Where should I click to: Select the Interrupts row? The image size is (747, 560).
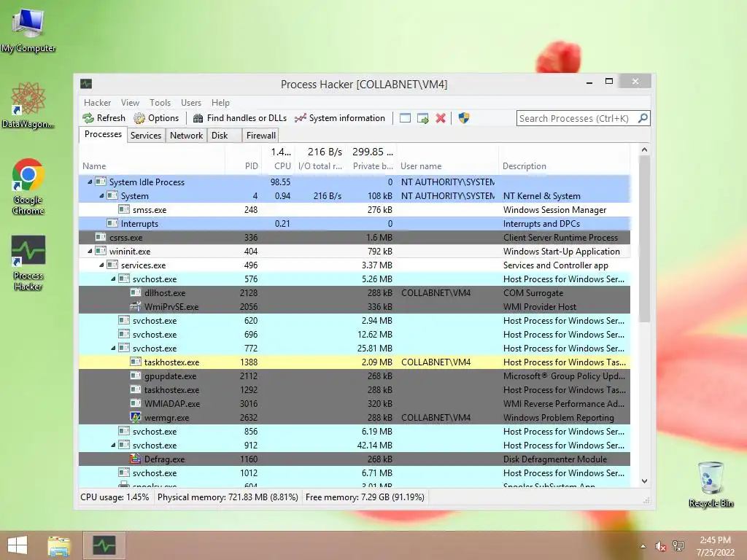pyautogui.click(x=355, y=223)
